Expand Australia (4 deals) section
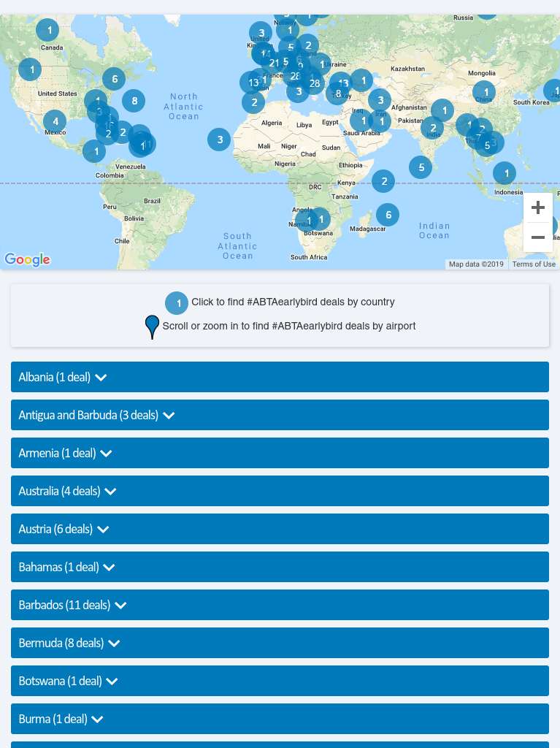The width and height of the screenshot is (560, 748). [280, 491]
